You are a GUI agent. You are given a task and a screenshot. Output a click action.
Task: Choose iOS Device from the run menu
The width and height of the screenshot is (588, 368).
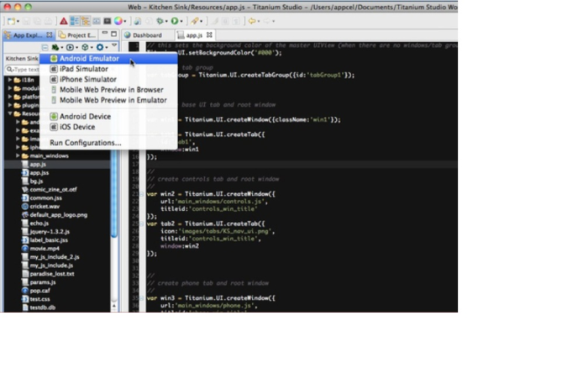pyautogui.click(x=108, y=127)
